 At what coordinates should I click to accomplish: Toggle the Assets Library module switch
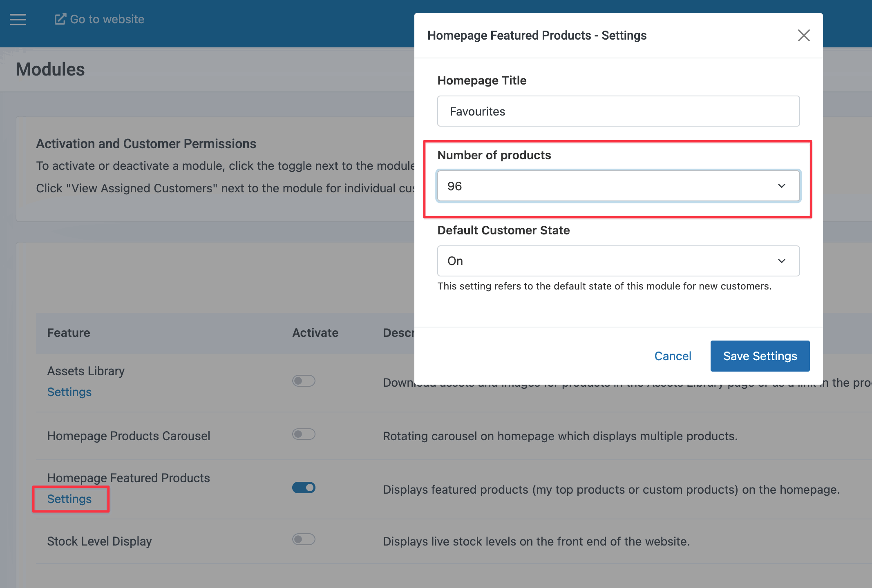[x=304, y=381]
